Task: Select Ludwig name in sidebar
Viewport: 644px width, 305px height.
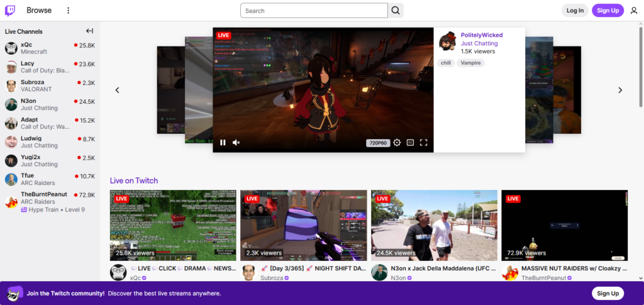Action: coord(31,138)
